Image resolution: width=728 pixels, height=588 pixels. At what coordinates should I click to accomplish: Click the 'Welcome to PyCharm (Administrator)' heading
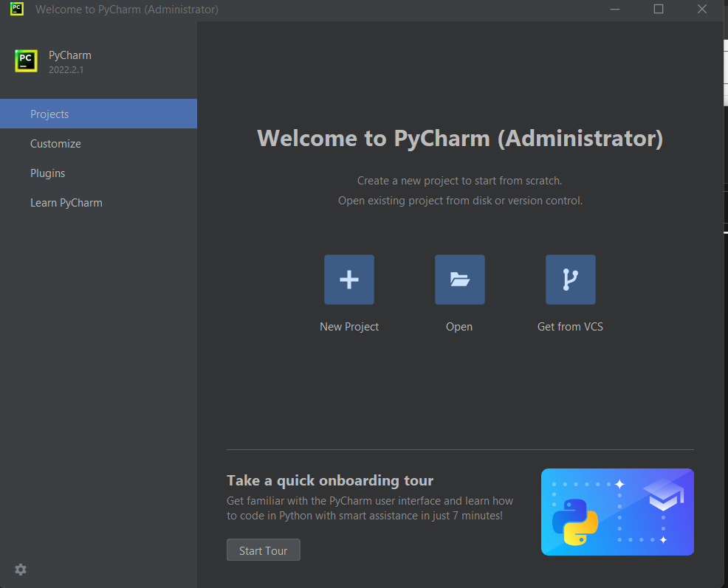click(x=460, y=138)
